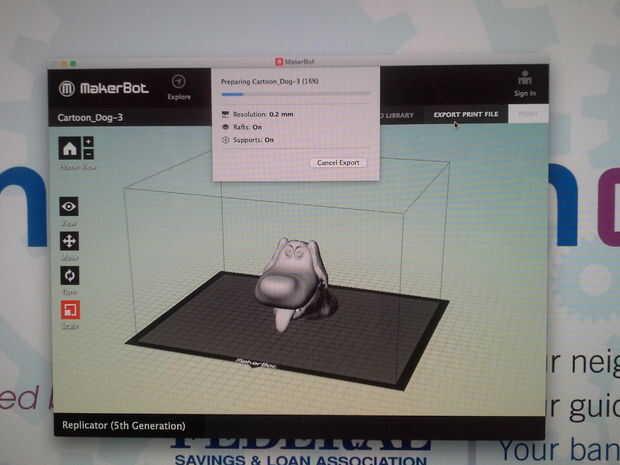The height and width of the screenshot is (465, 620).
Task: Click the MakerBot logo
Action: pos(104,88)
